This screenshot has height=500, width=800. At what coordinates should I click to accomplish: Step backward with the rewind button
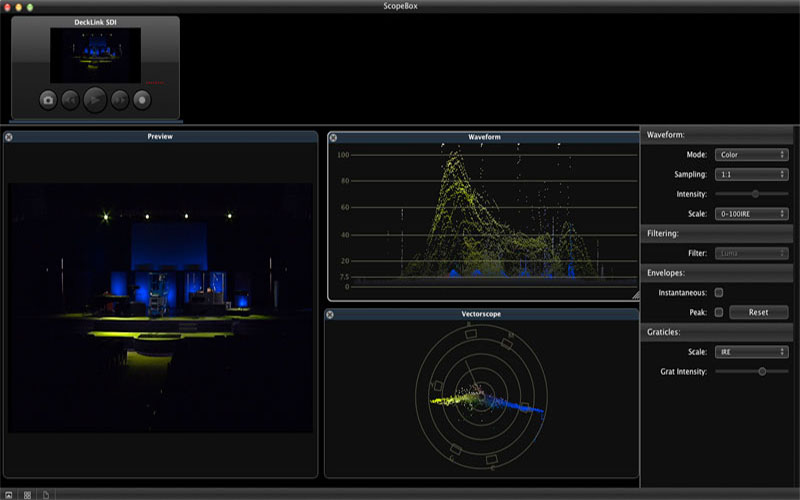70,100
